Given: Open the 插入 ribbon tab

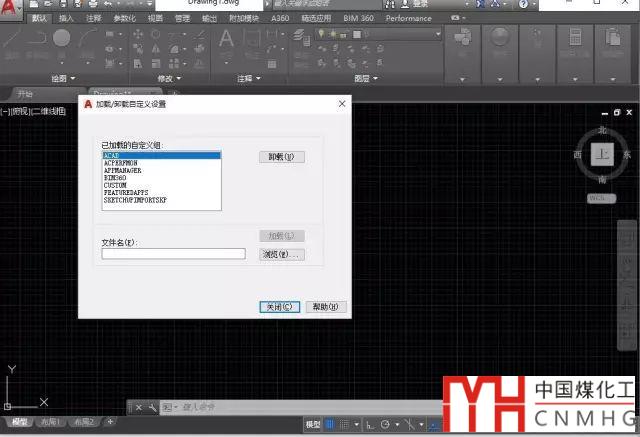Looking at the screenshot, I should (x=66, y=18).
